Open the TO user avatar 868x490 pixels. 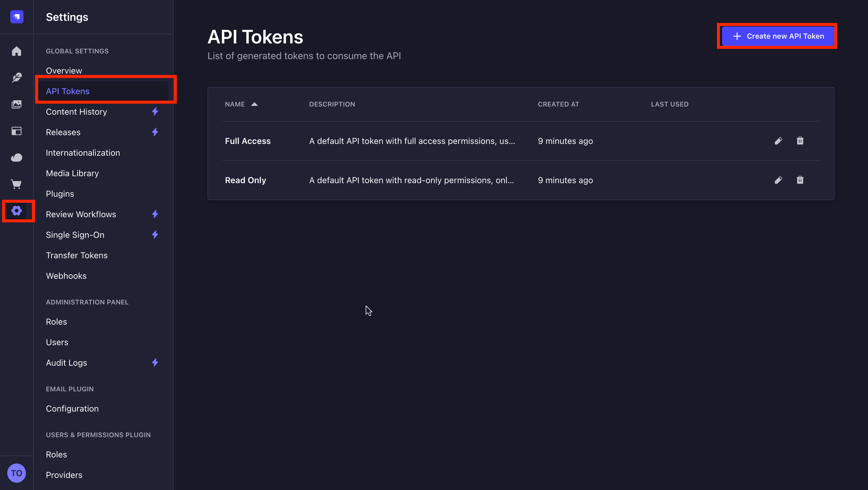point(17,473)
